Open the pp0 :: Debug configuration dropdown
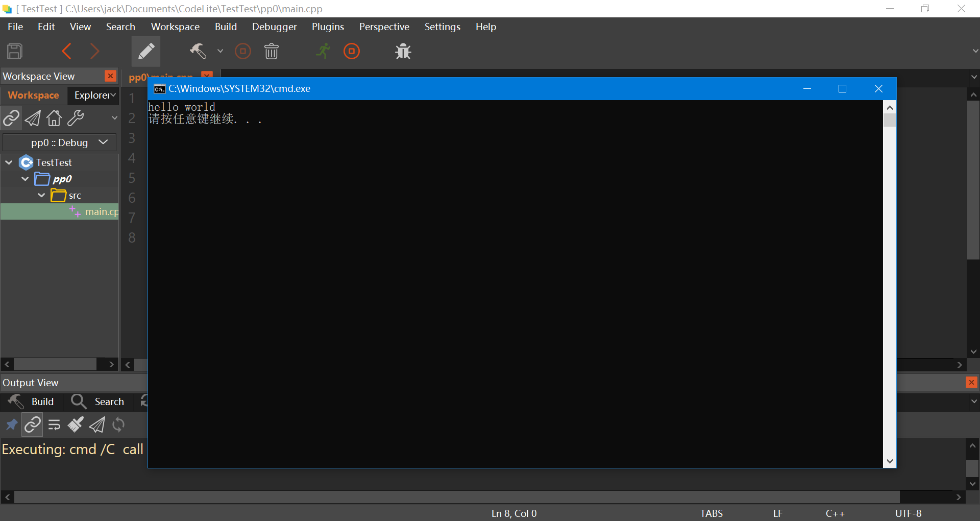 tap(60, 143)
